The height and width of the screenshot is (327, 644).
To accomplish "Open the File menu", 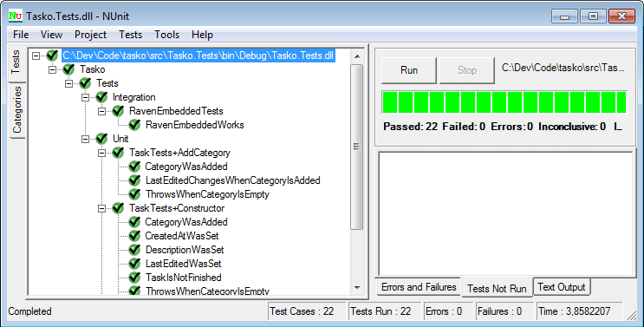I will [x=21, y=35].
